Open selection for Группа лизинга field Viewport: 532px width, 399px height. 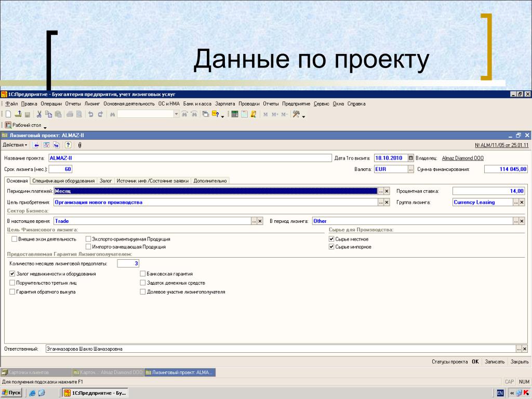516,203
